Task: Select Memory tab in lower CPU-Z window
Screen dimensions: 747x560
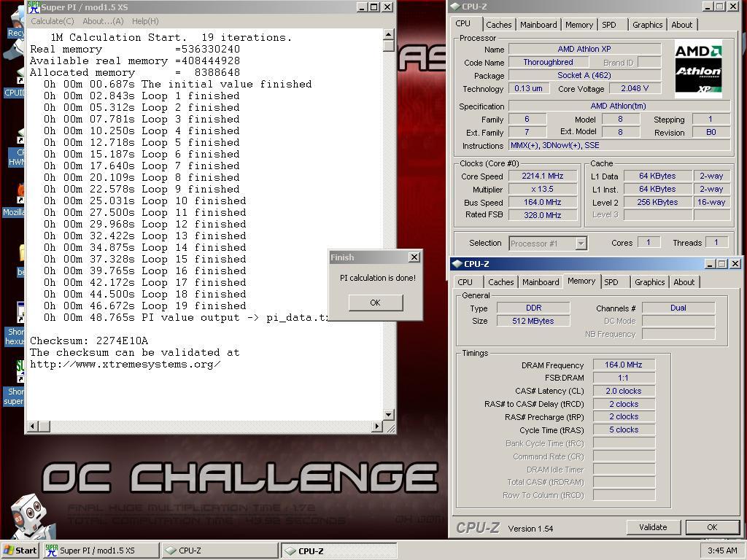Action: [581, 281]
